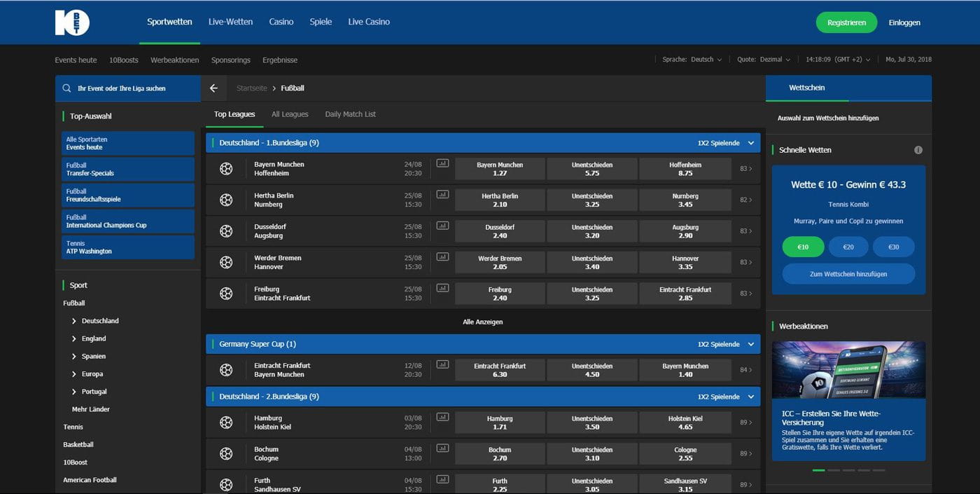Click the football icon for Bochum vs Cologne

coord(226,453)
